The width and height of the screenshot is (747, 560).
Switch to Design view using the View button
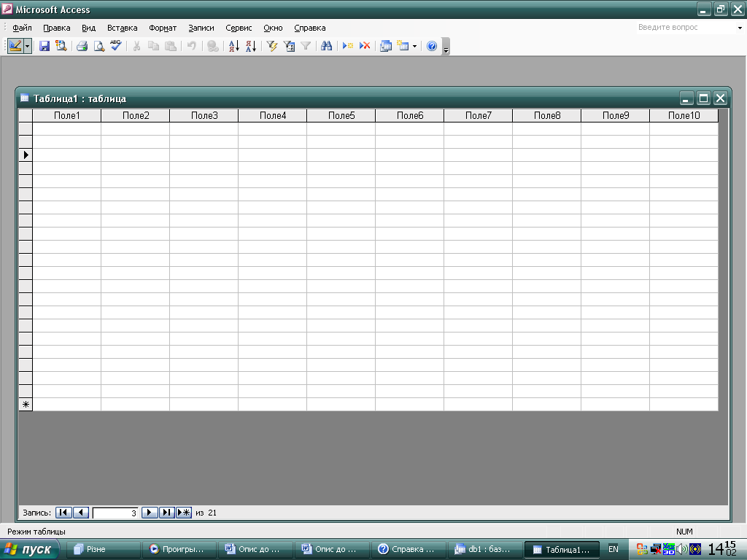pos(15,46)
